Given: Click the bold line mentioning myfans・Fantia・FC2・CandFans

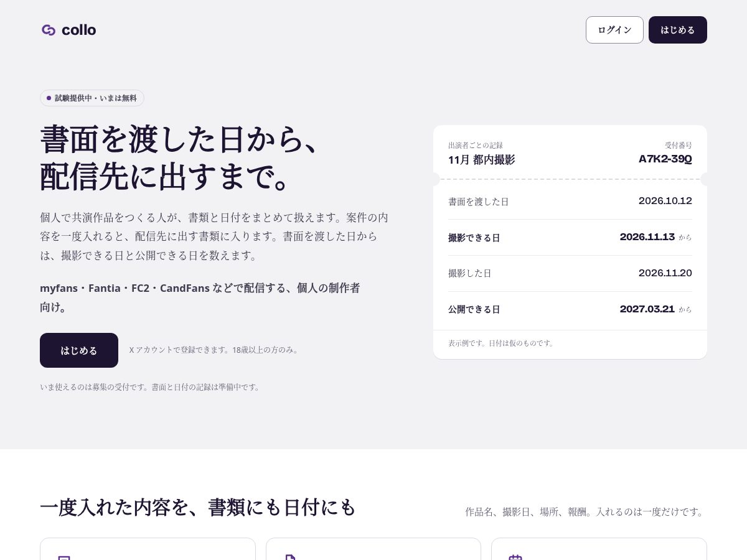Looking at the screenshot, I should 200,297.
